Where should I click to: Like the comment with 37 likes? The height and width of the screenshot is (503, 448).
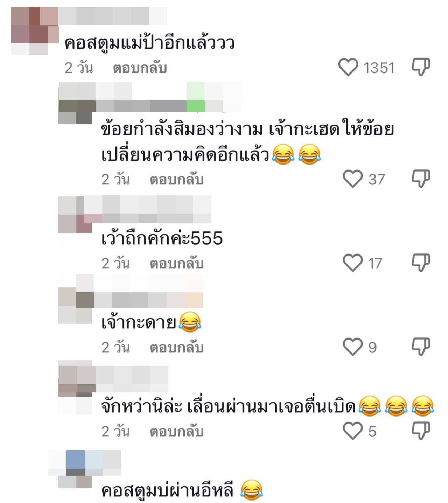352,179
